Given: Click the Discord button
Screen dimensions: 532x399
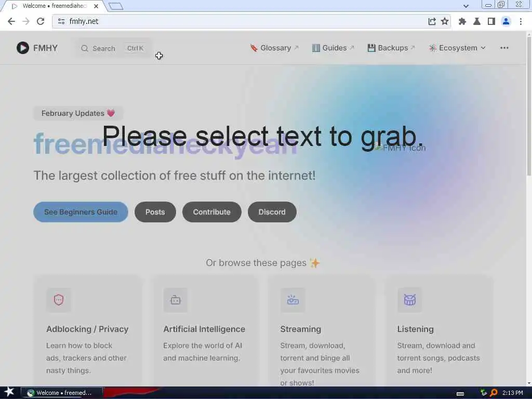Looking at the screenshot, I should (x=272, y=212).
